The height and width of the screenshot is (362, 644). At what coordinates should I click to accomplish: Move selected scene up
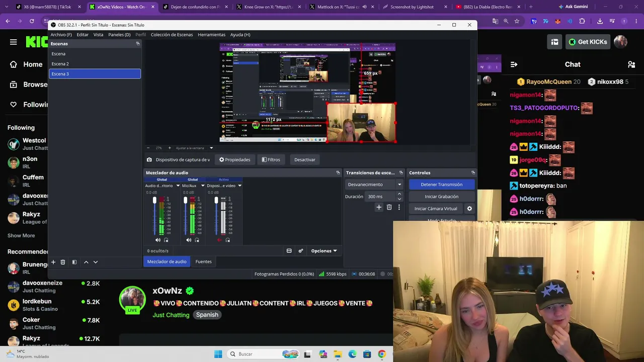pos(86,262)
